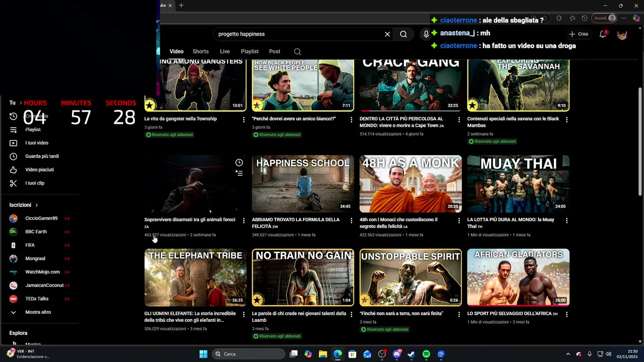Open title 'DENTRO LA CITTÀ PIÙ PERICOLOSA AL MONDO'
This screenshot has height=362, width=644.
pyautogui.click(x=401, y=122)
